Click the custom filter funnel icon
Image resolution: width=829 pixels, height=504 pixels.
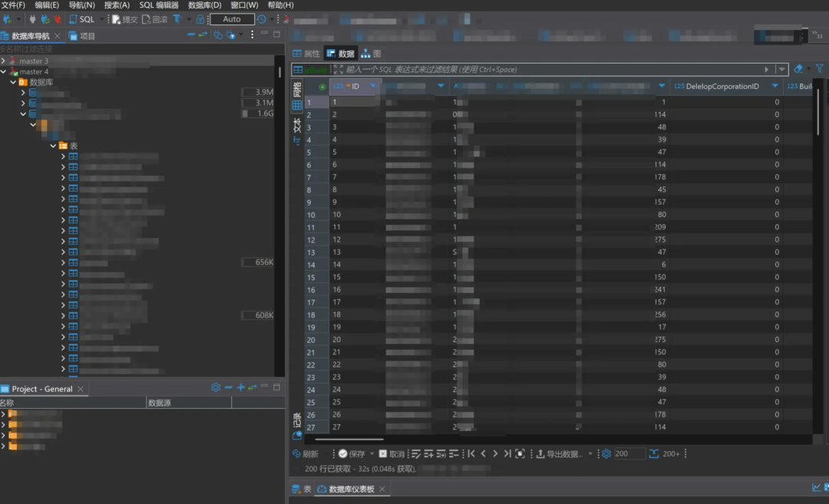[819, 69]
